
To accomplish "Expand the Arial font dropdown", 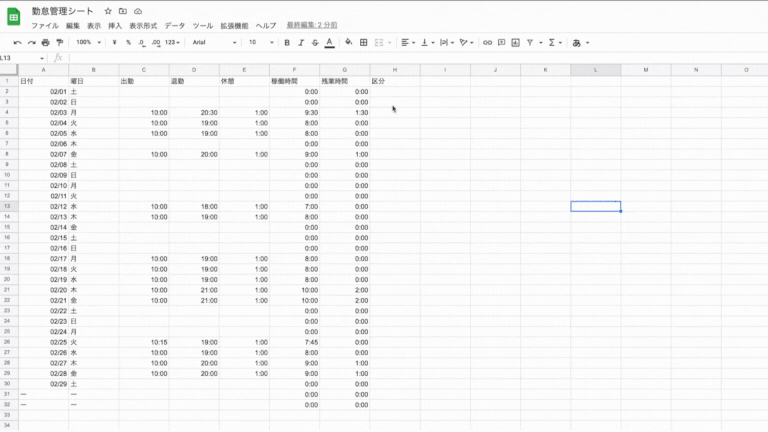I will click(x=214, y=43).
